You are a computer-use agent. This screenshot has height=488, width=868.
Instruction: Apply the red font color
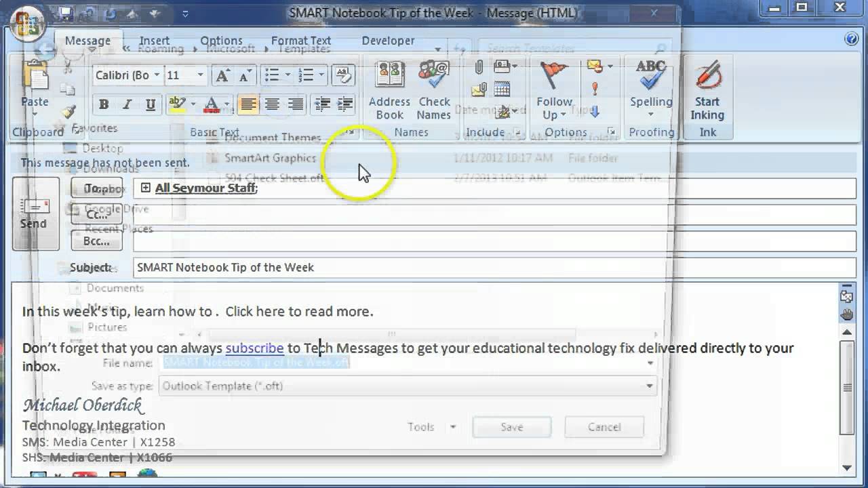(212, 104)
